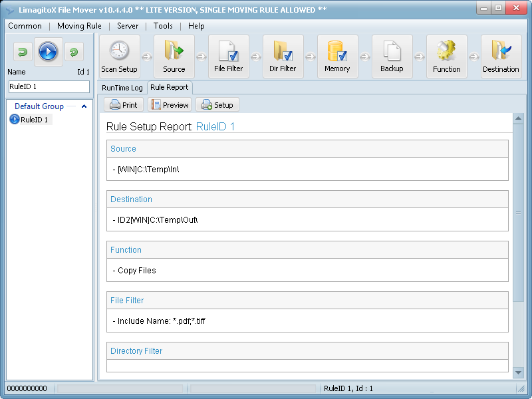Click the Destination section heading in report
This screenshot has width=532, height=399.
(x=131, y=199)
